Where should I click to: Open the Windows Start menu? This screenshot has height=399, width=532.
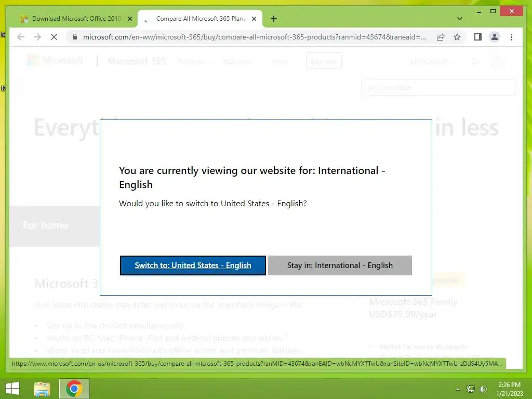12,389
